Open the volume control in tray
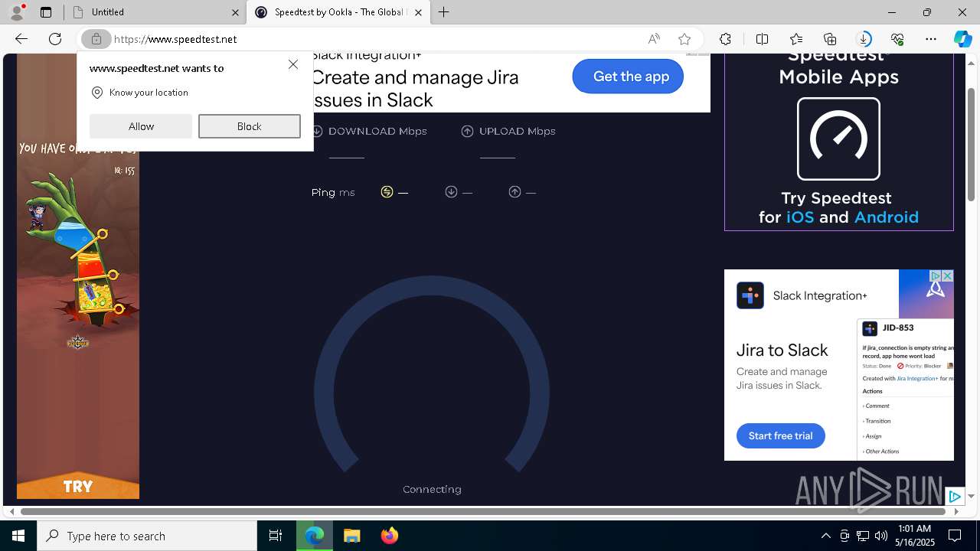The image size is (980, 551). coord(881,536)
